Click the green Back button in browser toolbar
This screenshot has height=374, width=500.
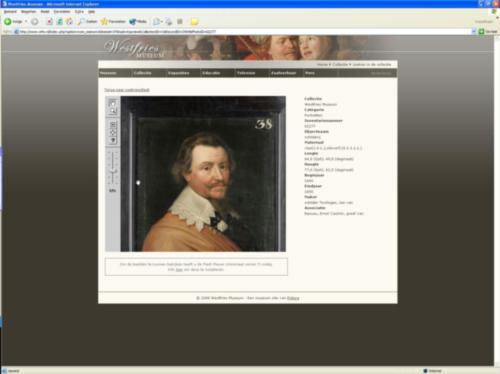point(8,21)
